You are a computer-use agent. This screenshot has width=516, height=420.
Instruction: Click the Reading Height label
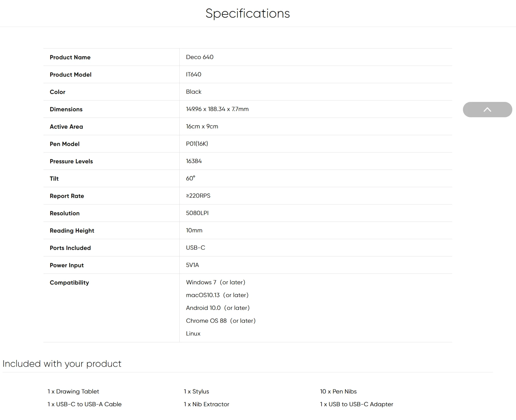coord(72,231)
